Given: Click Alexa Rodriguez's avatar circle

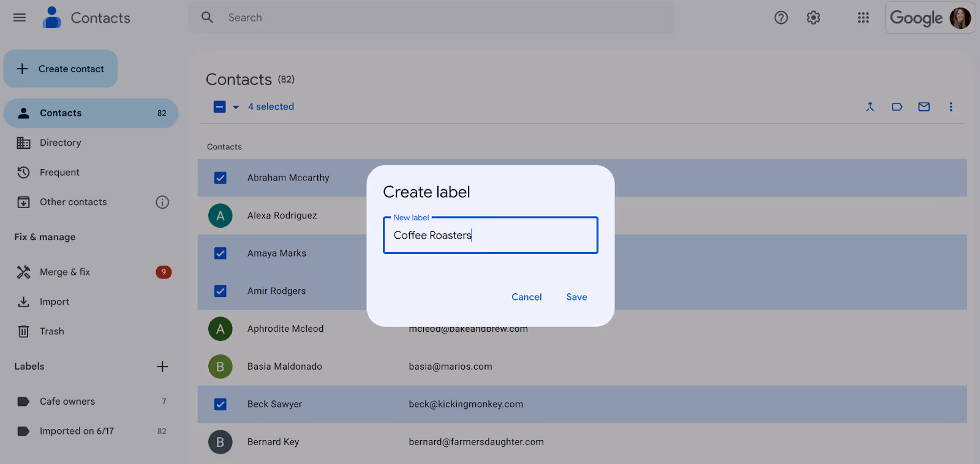Looking at the screenshot, I should click(x=221, y=215).
